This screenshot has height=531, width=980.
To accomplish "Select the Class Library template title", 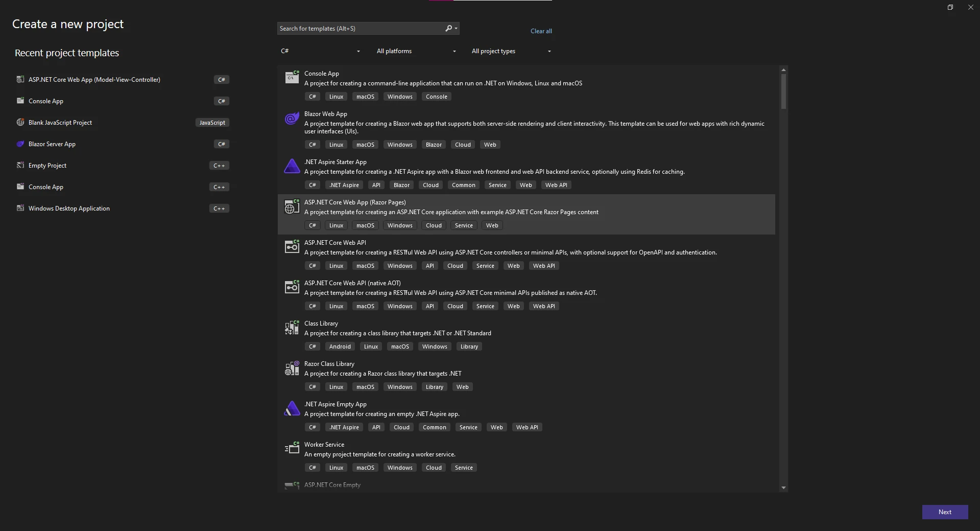I will (x=321, y=324).
